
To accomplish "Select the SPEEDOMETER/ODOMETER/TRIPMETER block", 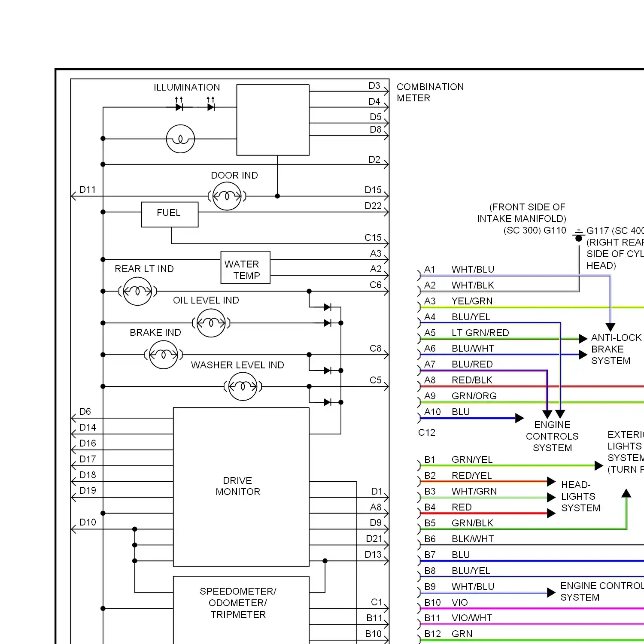I will click(x=241, y=610).
